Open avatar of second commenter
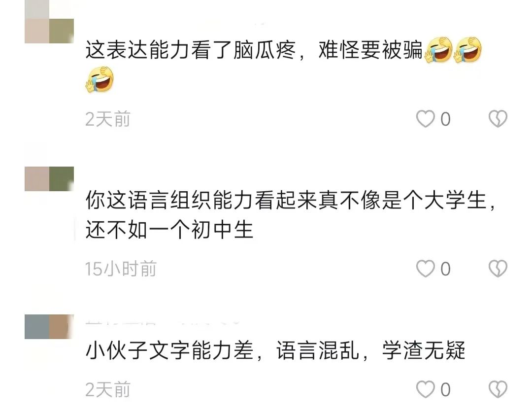This screenshot has height=413, width=532. click(x=49, y=179)
